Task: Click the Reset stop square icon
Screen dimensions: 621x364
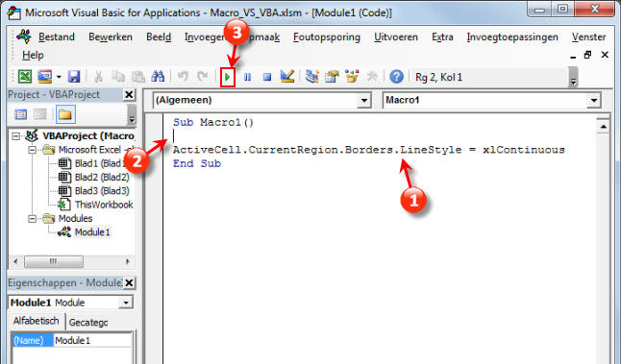Action: click(267, 77)
